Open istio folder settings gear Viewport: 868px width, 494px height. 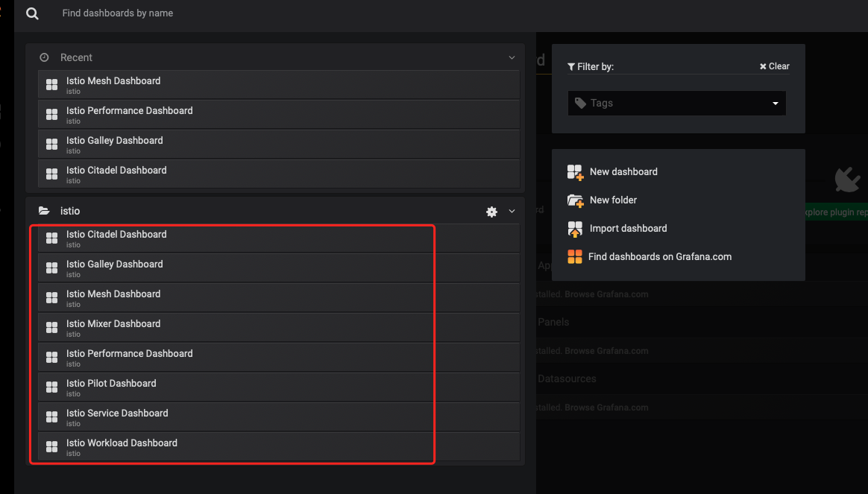point(491,212)
